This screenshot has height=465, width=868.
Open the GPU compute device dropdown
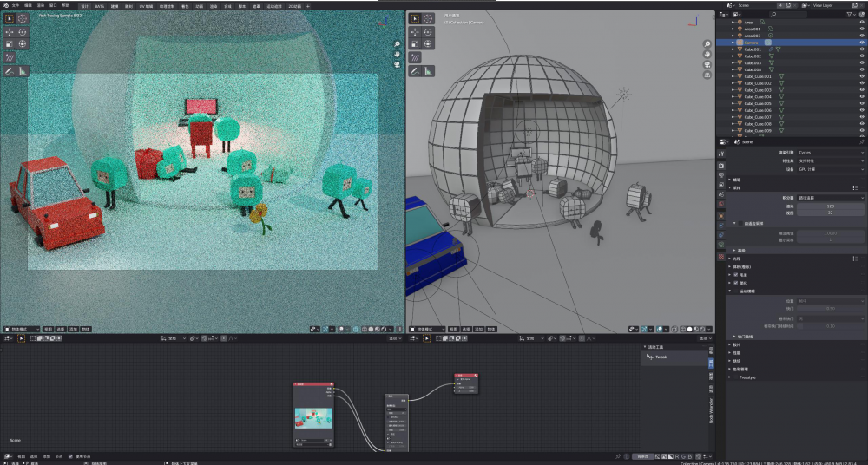830,169
